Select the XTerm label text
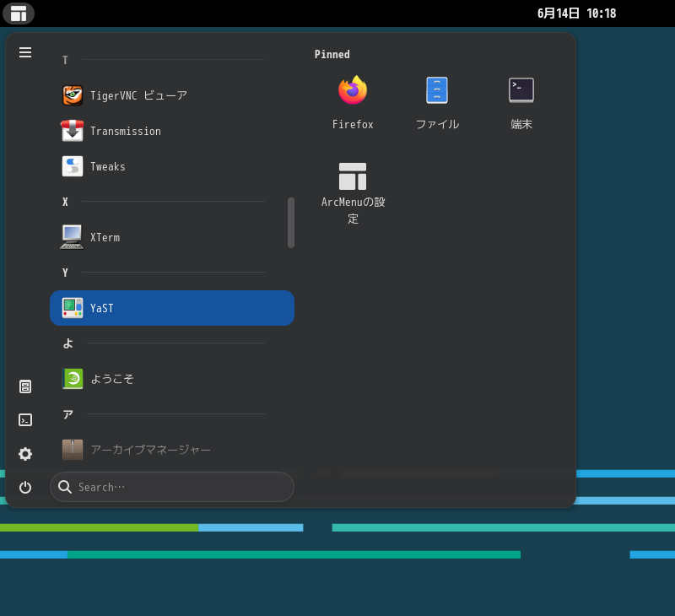Viewport: 675px width, 616px height. tap(105, 238)
